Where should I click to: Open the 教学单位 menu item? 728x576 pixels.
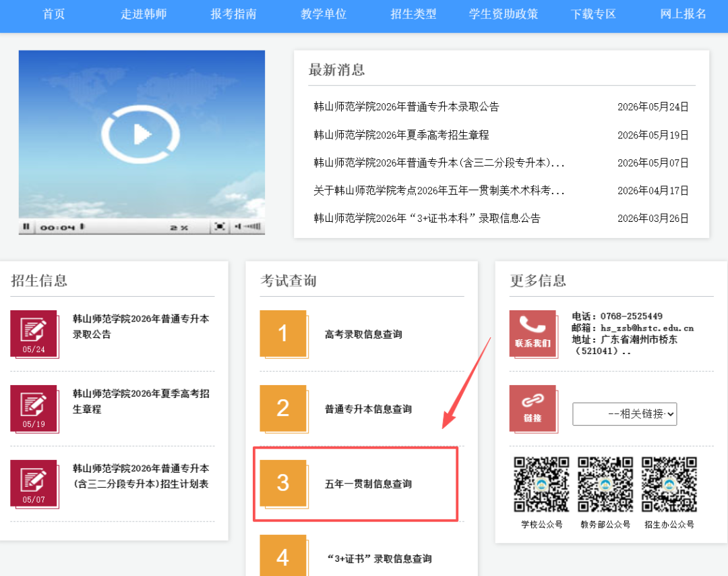(324, 14)
